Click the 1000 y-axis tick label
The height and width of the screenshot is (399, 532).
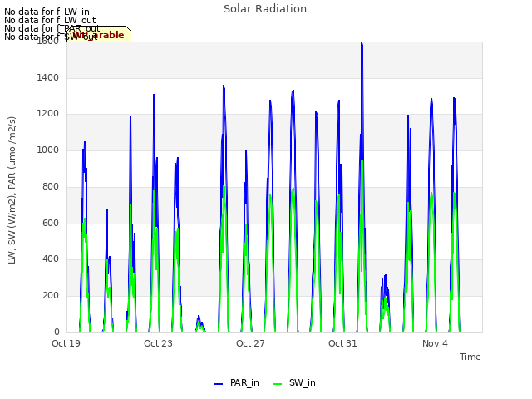coord(48,150)
